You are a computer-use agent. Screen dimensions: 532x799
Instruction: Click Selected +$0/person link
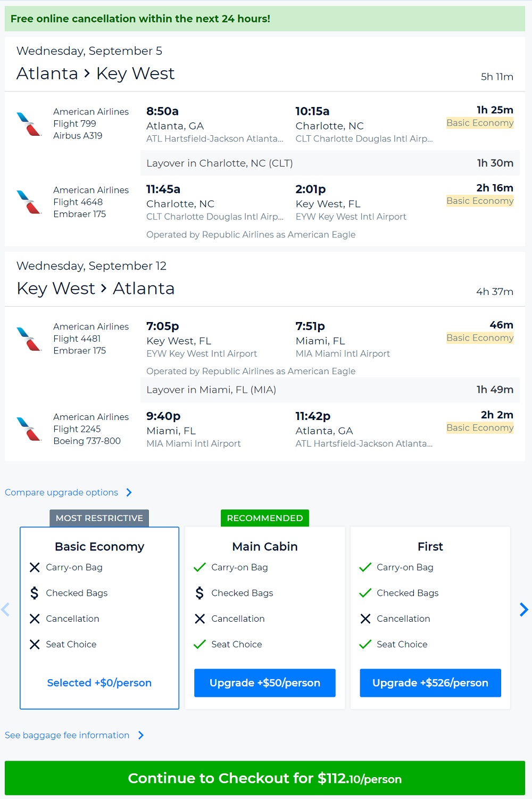pyautogui.click(x=99, y=683)
